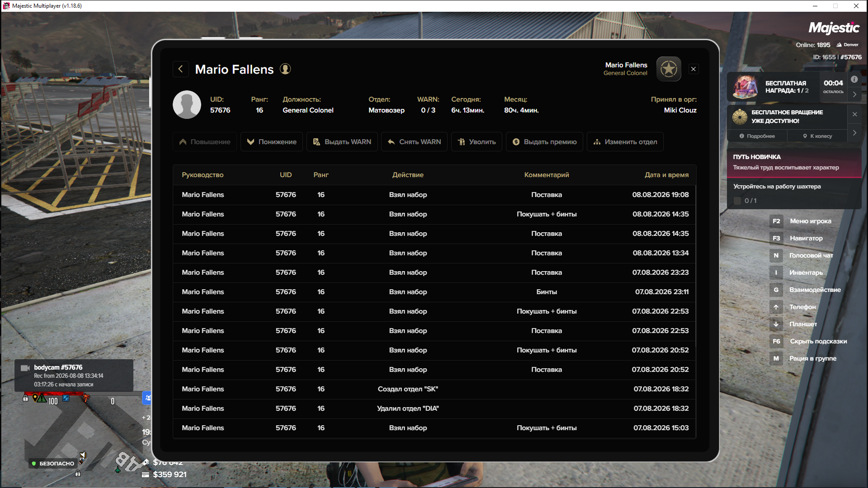The height and width of the screenshot is (488, 868).
Task: Click the Понижение demotion button
Action: pyautogui.click(x=272, y=142)
